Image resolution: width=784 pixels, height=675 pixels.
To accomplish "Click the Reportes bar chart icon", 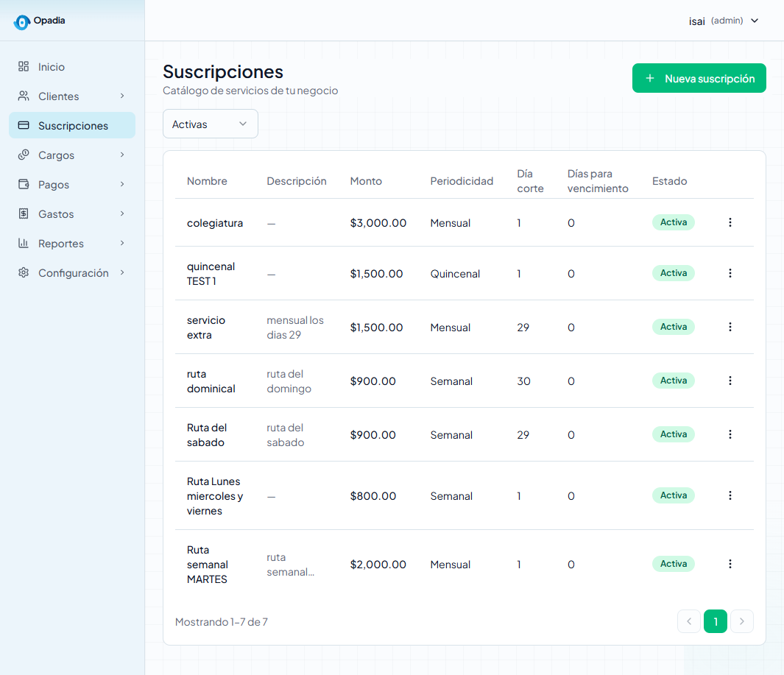I will pyautogui.click(x=24, y=243).
